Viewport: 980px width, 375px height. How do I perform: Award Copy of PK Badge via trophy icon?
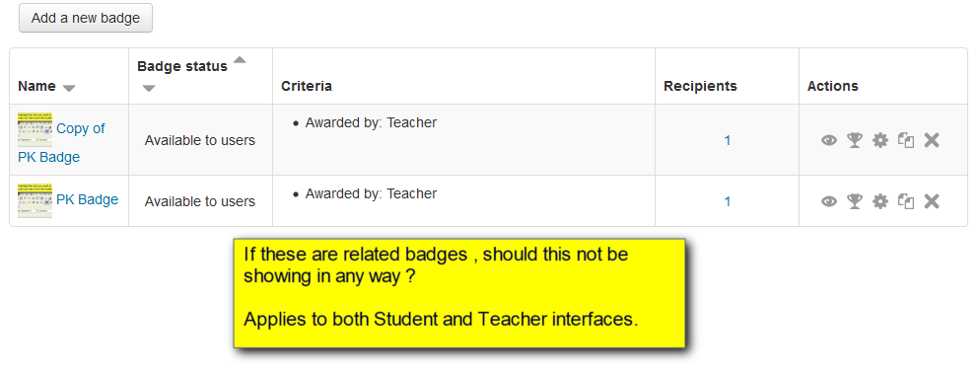pyautogui.click(x=855, y=140)
